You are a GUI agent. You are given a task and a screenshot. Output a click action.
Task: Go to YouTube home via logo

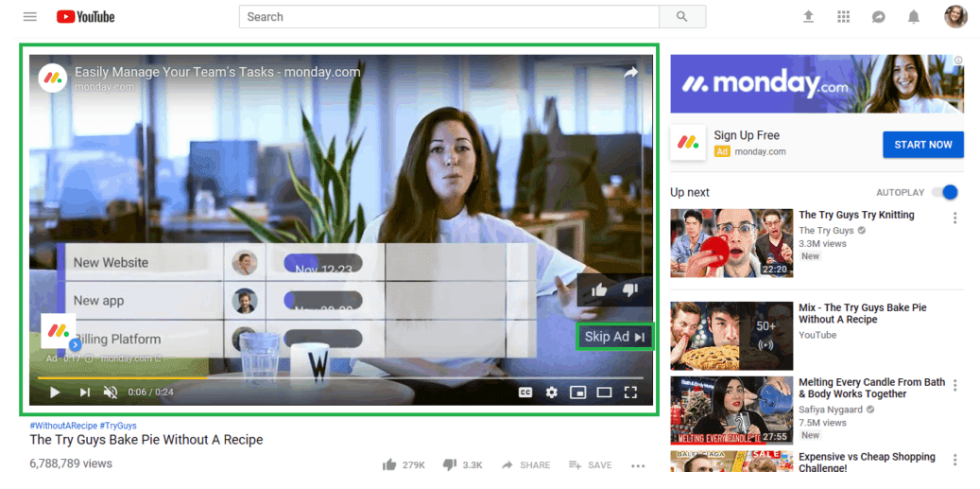[86, 17]
